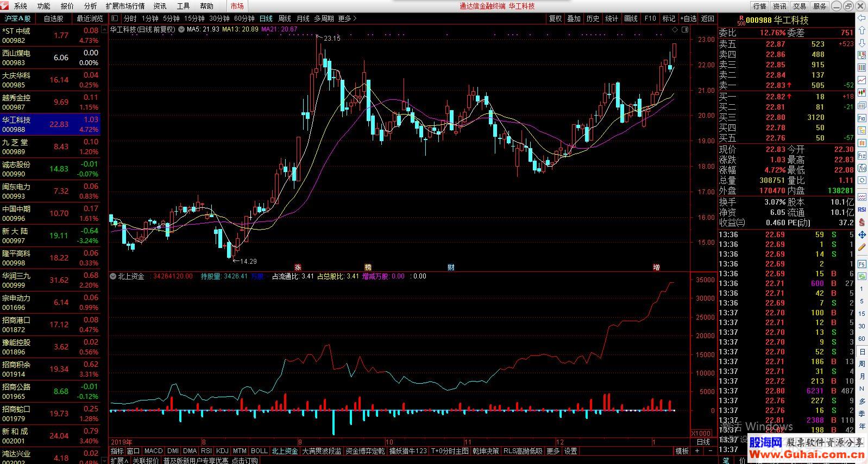Viewport: 868px width, 464px height.
Task: Switch chart to 月线 period
Action: click(303, 18)
